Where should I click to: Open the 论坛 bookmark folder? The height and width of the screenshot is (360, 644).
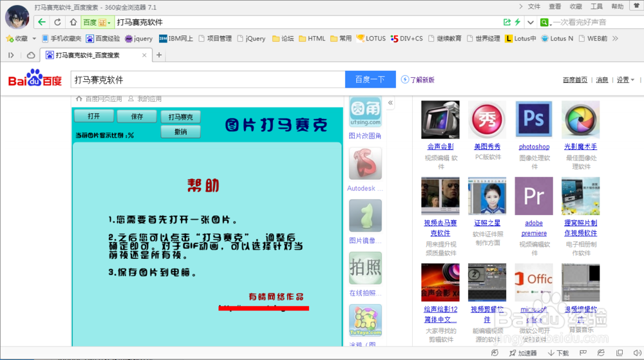(283, 39)
